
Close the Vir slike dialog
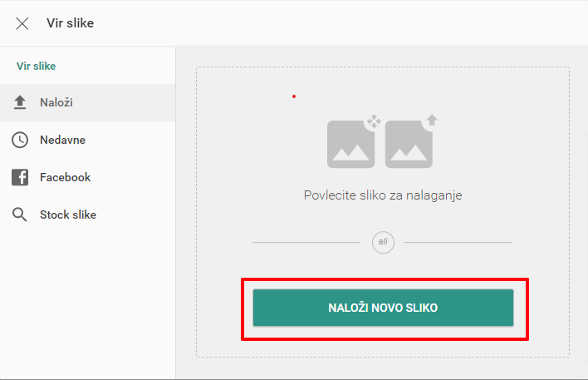tap(22, 23)
